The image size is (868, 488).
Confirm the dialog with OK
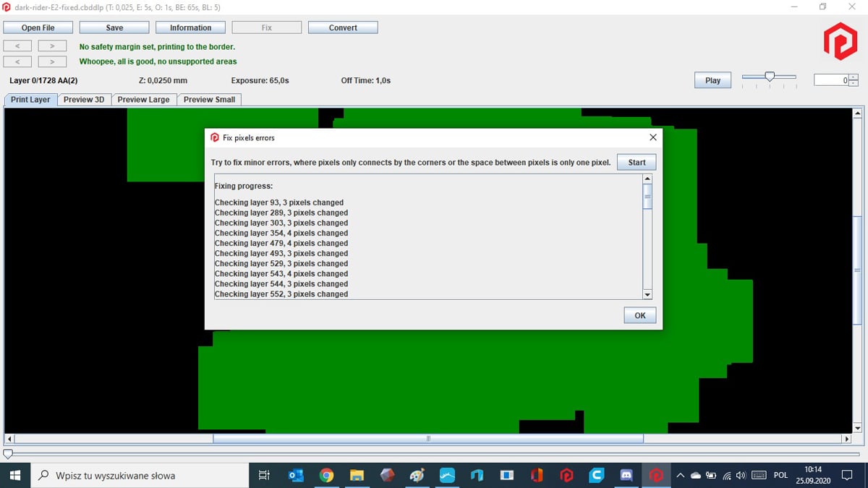tap(640, 315)
